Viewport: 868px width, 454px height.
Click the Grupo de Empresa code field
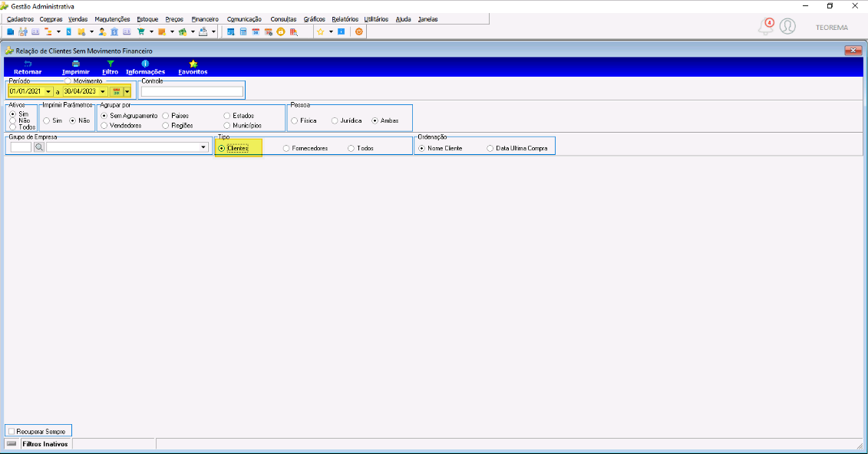tap(21, 147)
